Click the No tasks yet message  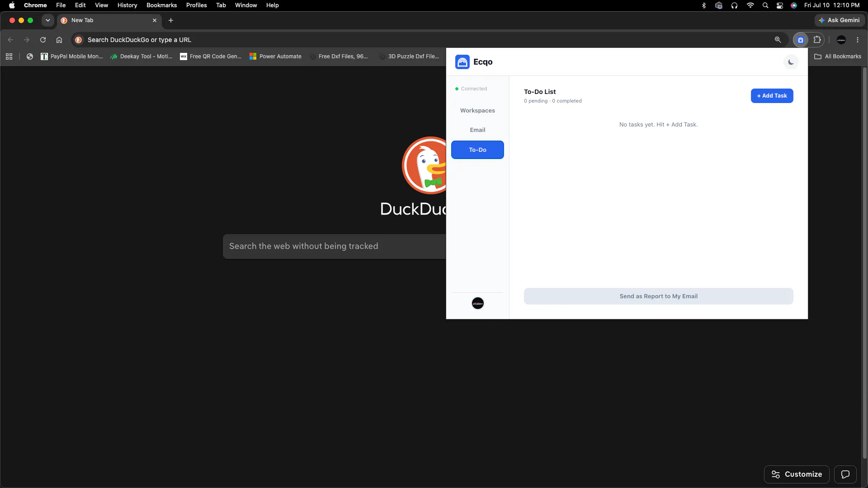658,125
